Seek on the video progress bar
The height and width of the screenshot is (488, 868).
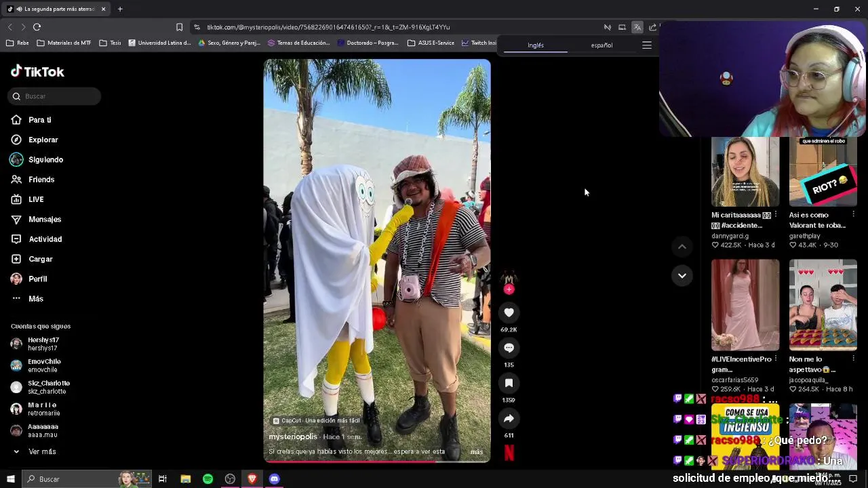click(377, 462)
